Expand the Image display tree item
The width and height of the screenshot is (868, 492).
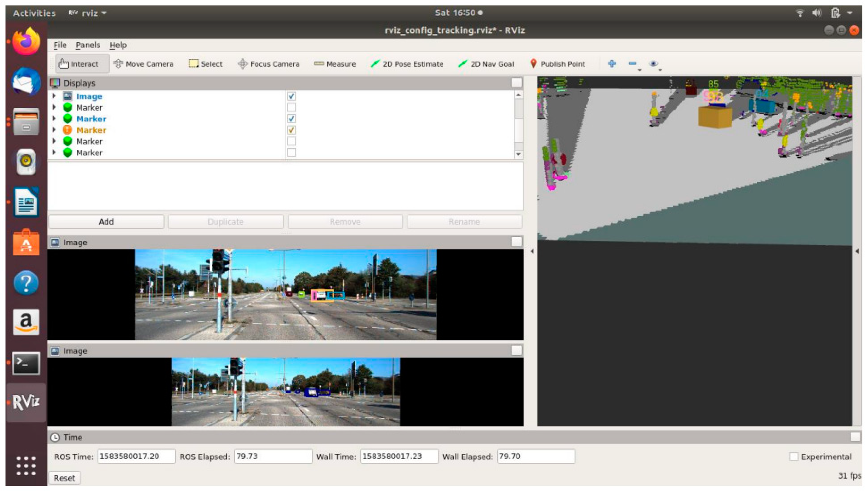coord(54,96)
